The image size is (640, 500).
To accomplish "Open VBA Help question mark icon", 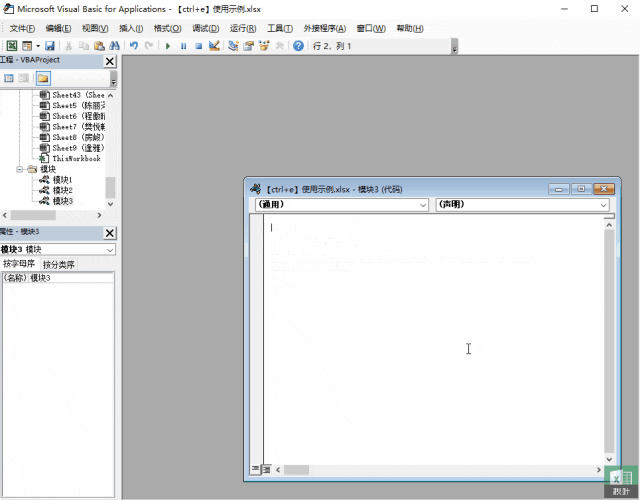I will click(x=298, y=46).
